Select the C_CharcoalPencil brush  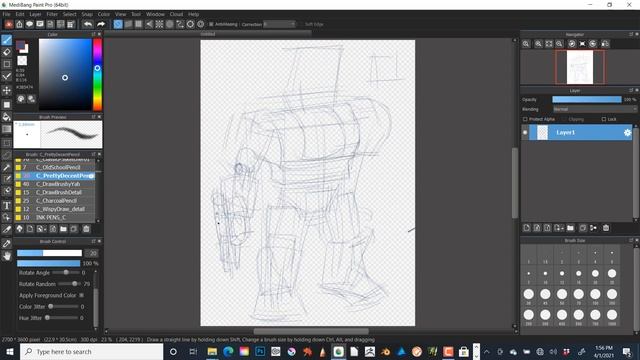[55, 200]
